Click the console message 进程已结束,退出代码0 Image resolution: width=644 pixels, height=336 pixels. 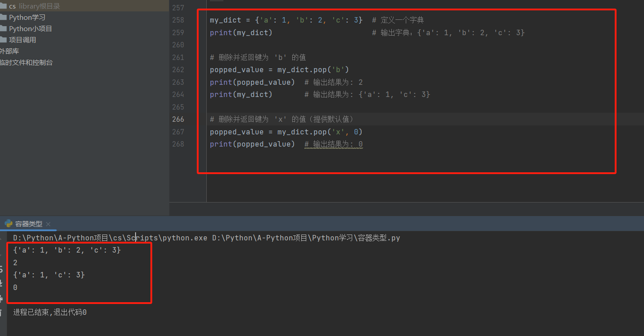[50, 312]
